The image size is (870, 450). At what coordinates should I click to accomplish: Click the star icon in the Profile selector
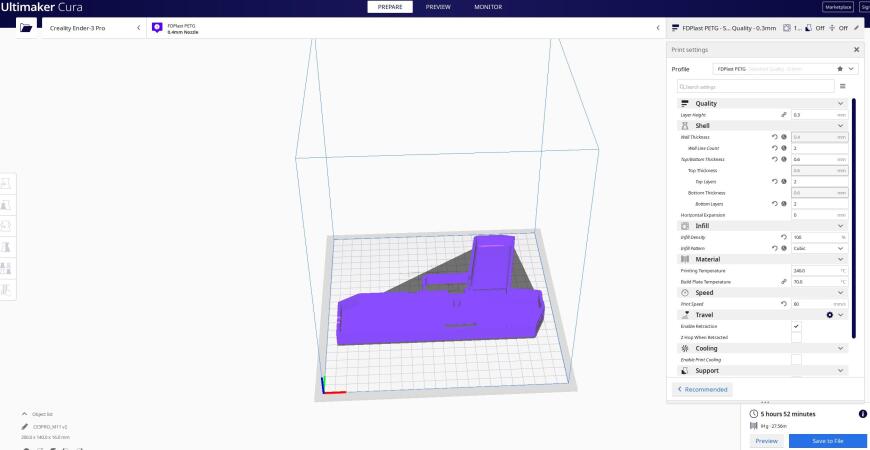(839, 69)
